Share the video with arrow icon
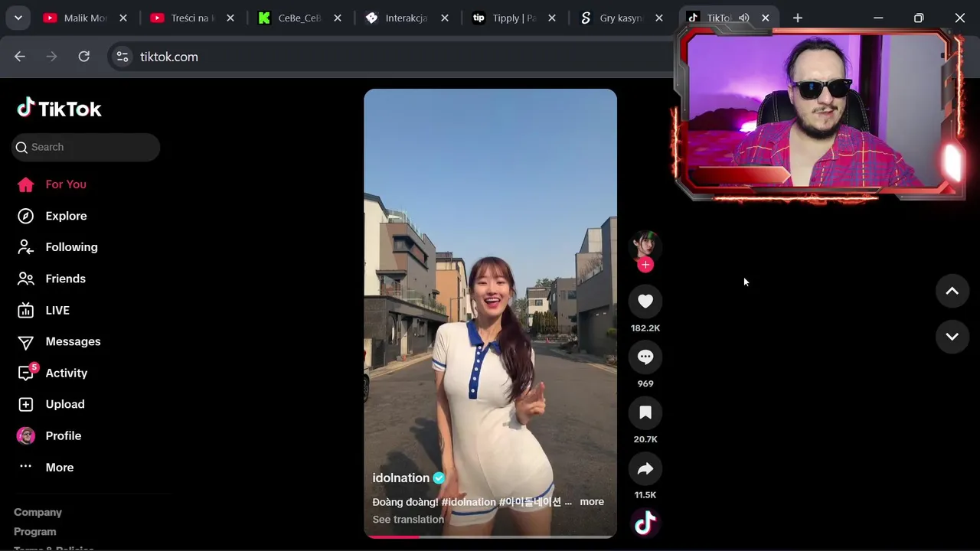The width and height of the screenshot is (980, 551). click(x=645, y=469)
